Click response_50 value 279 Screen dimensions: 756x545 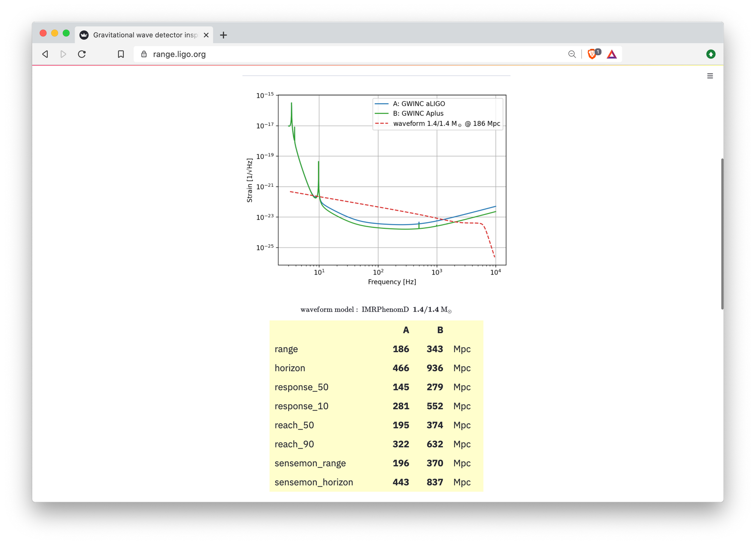[x=435, y=387]
